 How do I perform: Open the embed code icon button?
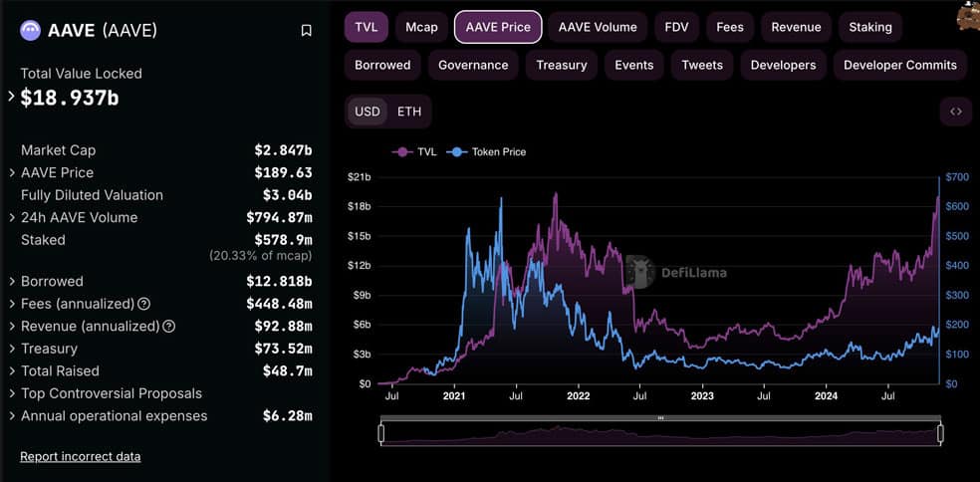(x=956, y=112)
